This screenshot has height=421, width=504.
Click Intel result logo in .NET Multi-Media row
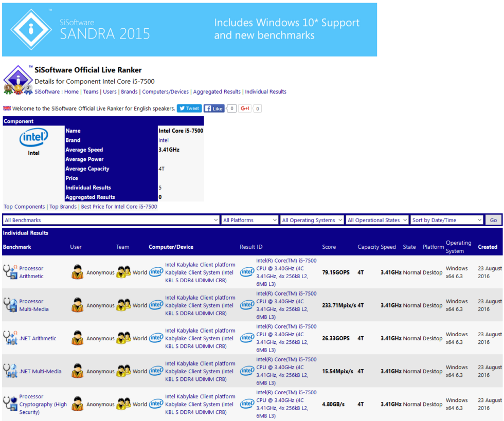(247, 371)
